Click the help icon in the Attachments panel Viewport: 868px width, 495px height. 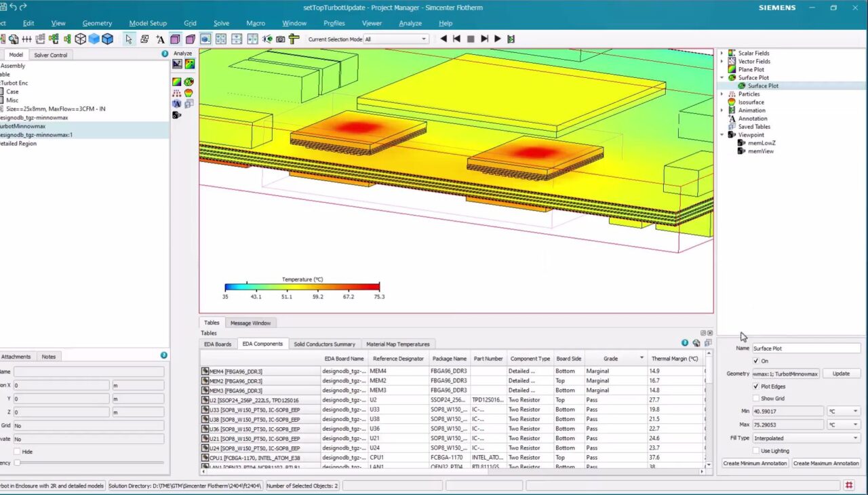coord(163,355)
